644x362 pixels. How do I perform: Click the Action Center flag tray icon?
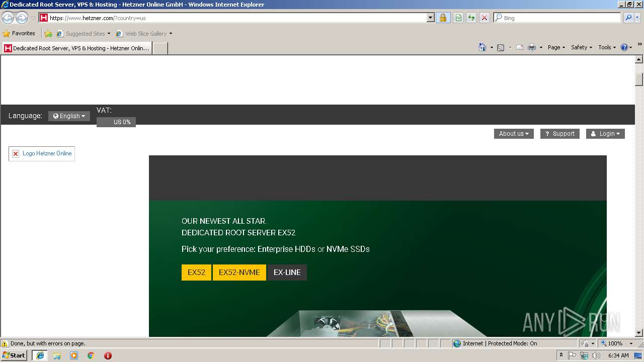tap(573, 355)
